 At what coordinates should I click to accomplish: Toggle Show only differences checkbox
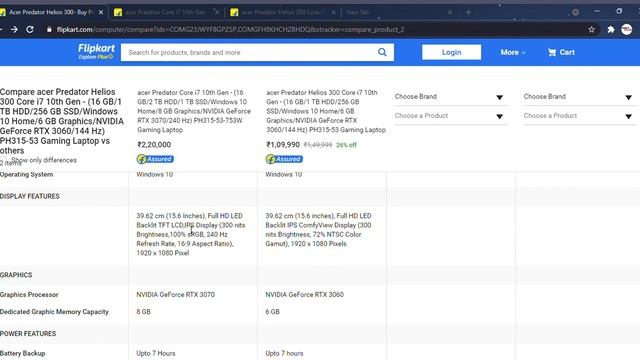click(x=3, y=160)
